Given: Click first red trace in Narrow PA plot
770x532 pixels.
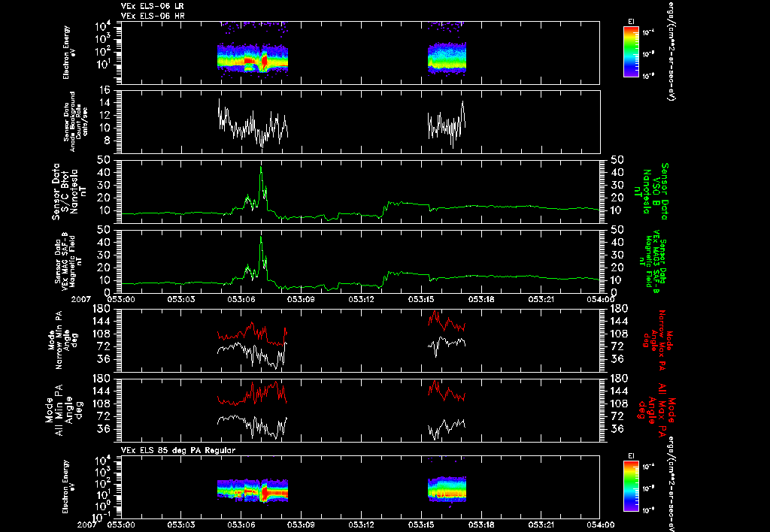Looking at the screenshot, I should click(x=253, y=334).
